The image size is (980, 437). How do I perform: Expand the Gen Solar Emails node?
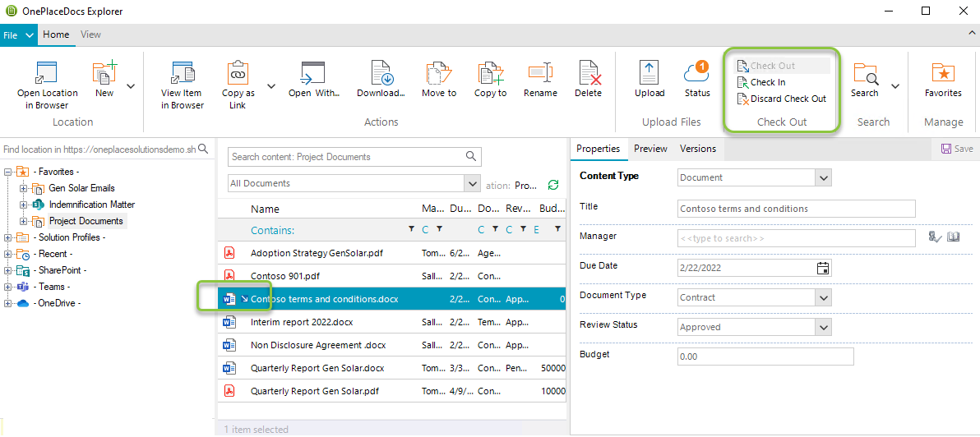point(24,188)
